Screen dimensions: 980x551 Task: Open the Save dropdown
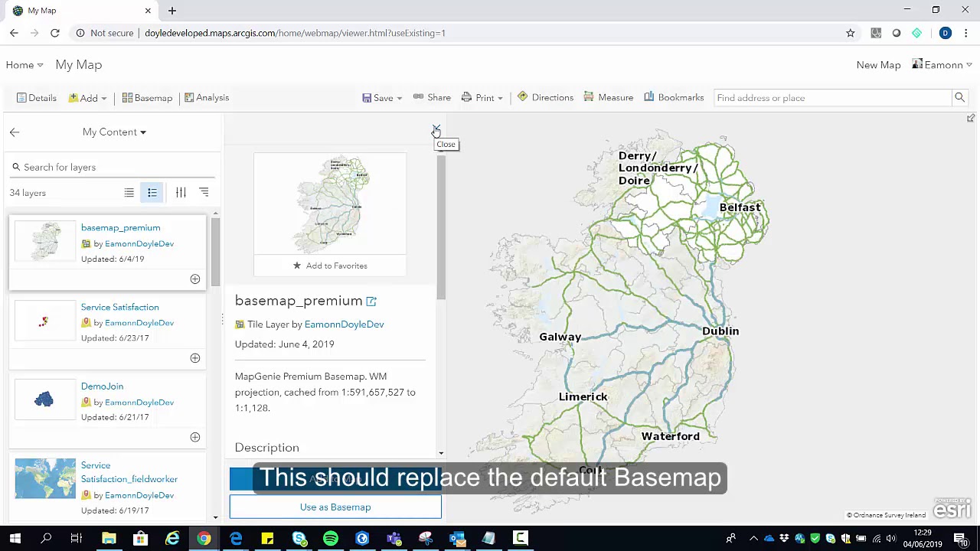[382, 98]
